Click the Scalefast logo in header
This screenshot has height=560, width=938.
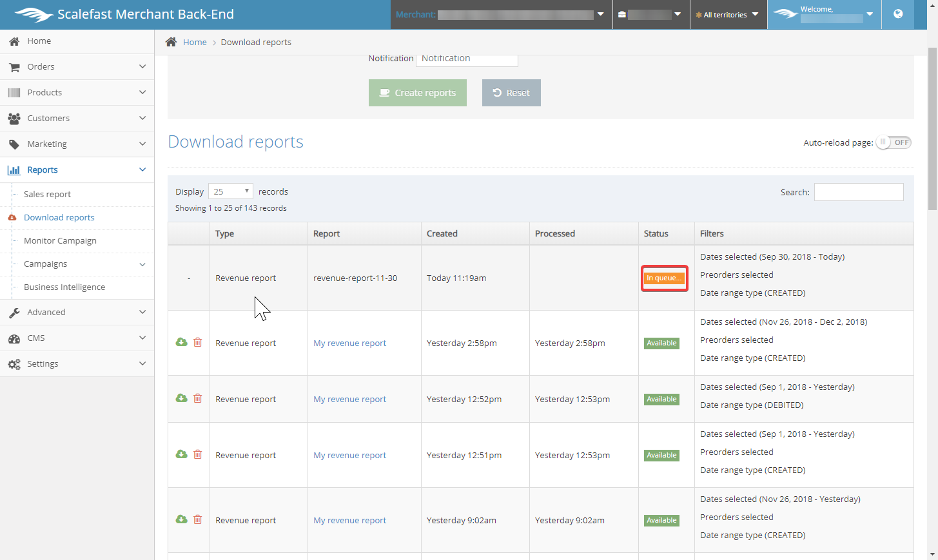[34, 14]
